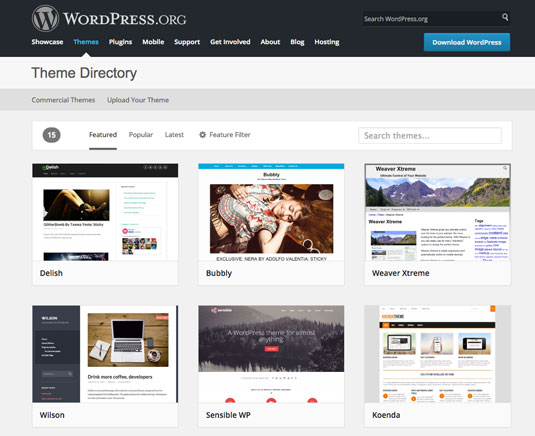This screenshot has width=535, height=436.
Task: Open the Showcase menu item
Action: (x=47, y=42)
